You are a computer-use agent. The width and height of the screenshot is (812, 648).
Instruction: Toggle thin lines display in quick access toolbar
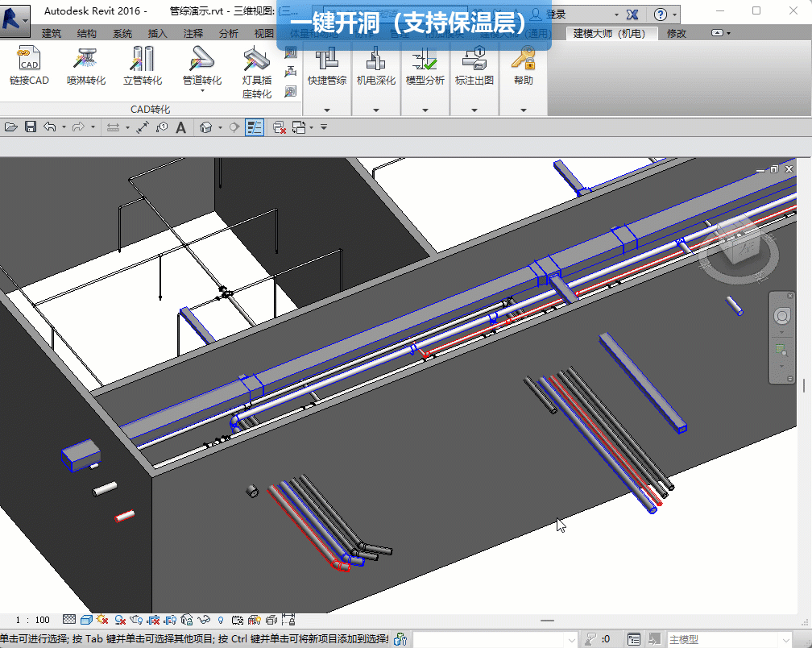tap(255, 127)
